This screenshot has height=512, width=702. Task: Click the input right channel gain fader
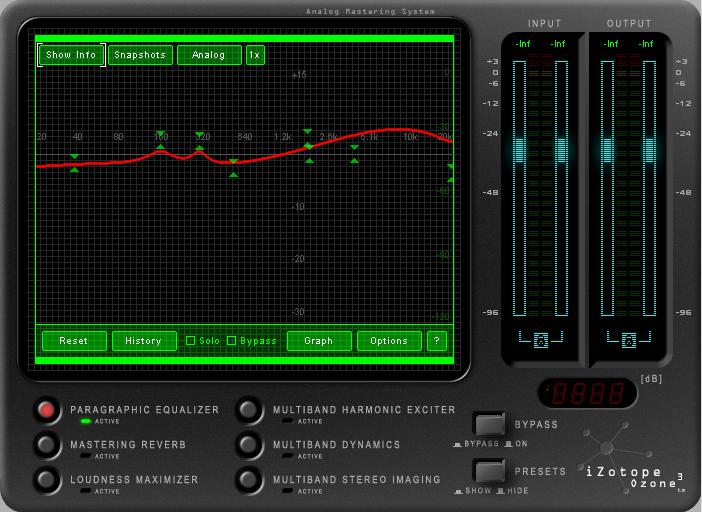(x=561, y=150)
